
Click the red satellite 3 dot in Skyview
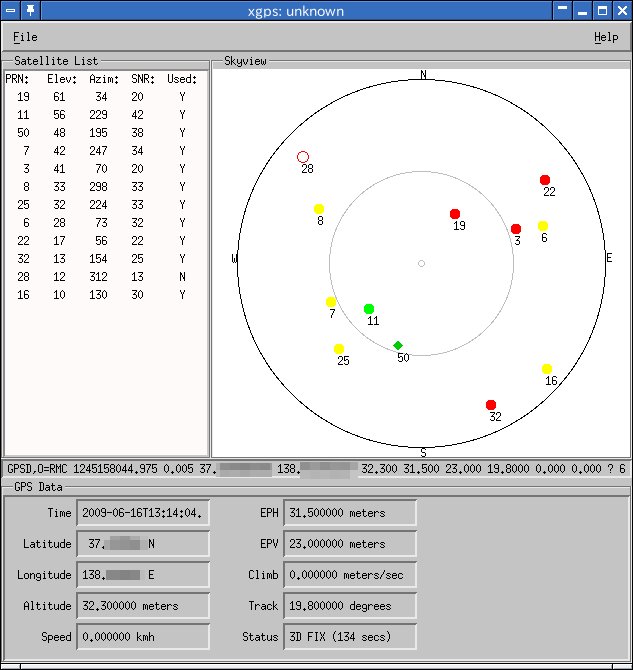(x=516, y=229)
